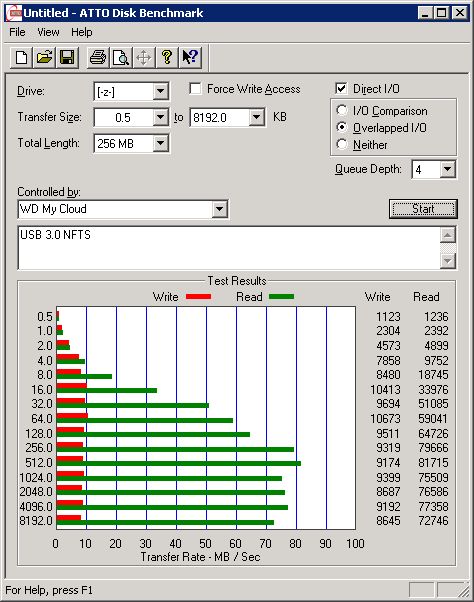Viewport: 474px width, 602px height.
Task: Start the benchmark with the Start button
Action: [x=423, y=209]
